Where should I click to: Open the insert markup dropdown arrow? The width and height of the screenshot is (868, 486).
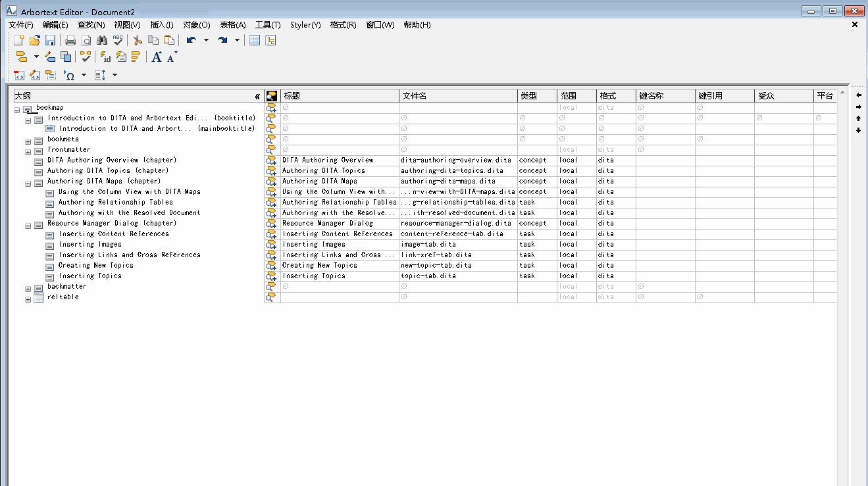pos(36,57)
